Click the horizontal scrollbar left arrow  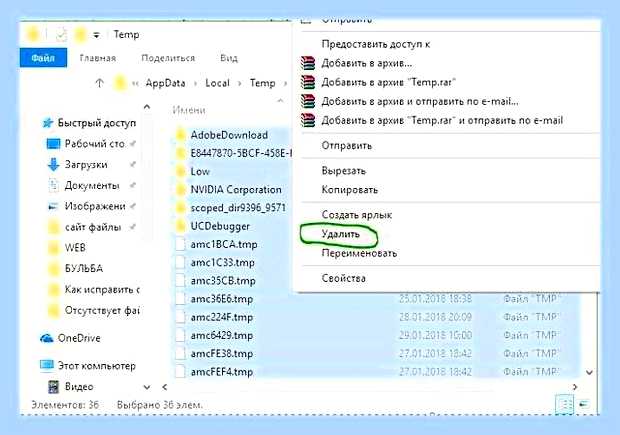164,387
